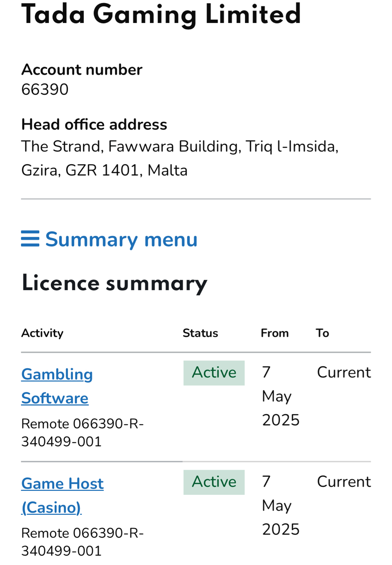Viewport: 392px width, 565px height.
Task: Click the Head office address label
Action: [x=94, y=124]
